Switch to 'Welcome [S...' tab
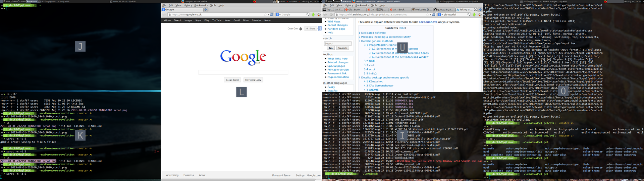The width and height of the screenshot is (644, 181). (422, 10)
